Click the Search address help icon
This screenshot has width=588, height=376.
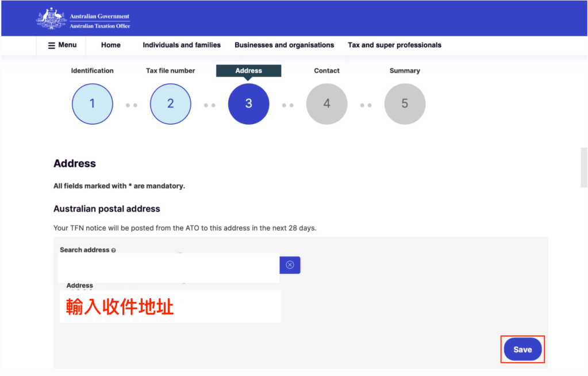click(x=114, y=251)
